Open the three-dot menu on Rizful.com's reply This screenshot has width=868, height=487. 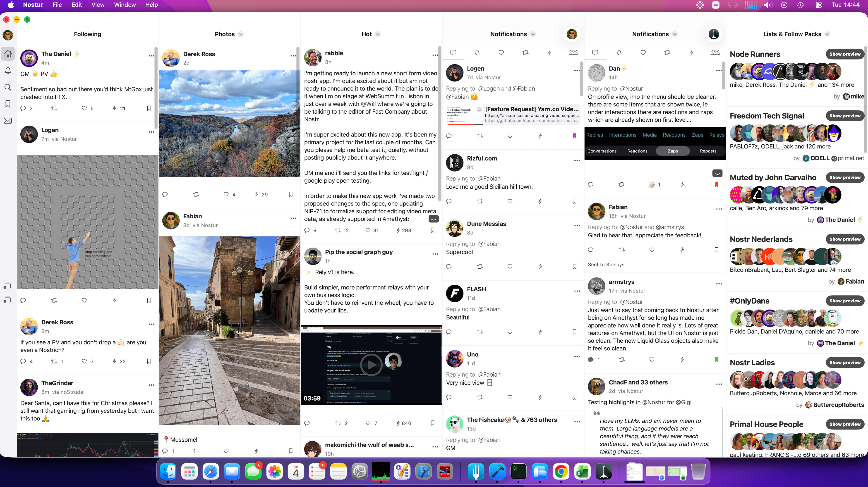point(577,160)
